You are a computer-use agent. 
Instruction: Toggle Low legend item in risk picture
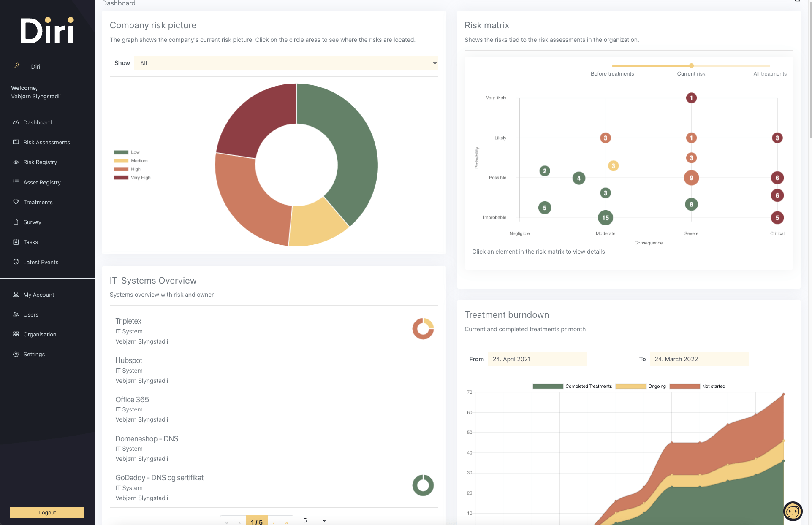point(127,152)
